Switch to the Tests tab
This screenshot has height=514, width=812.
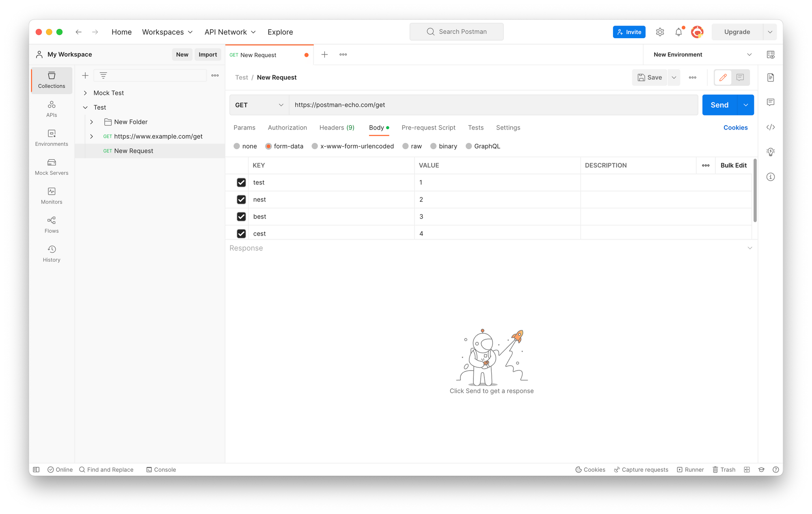coord(475,127)
